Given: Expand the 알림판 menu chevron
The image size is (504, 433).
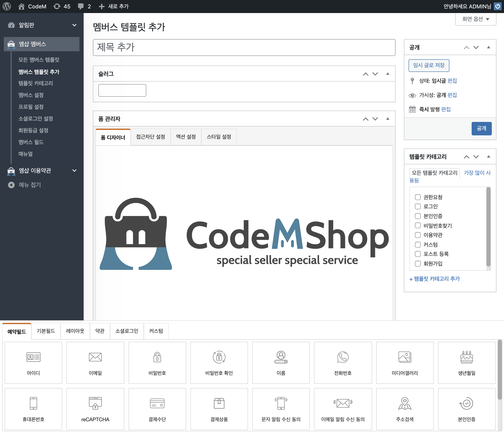Looking at the screenshot, I should tap(74, 25).
